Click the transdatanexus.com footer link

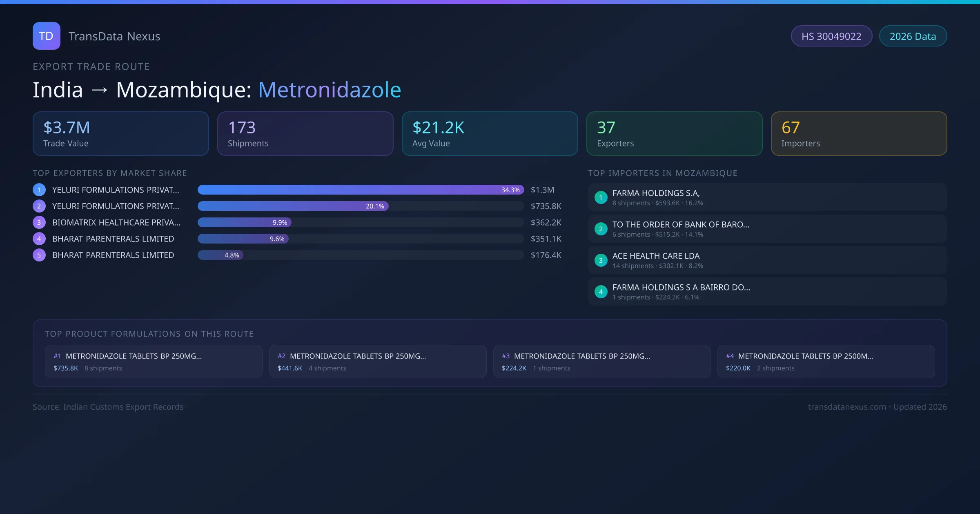click(x=847, y=407)
